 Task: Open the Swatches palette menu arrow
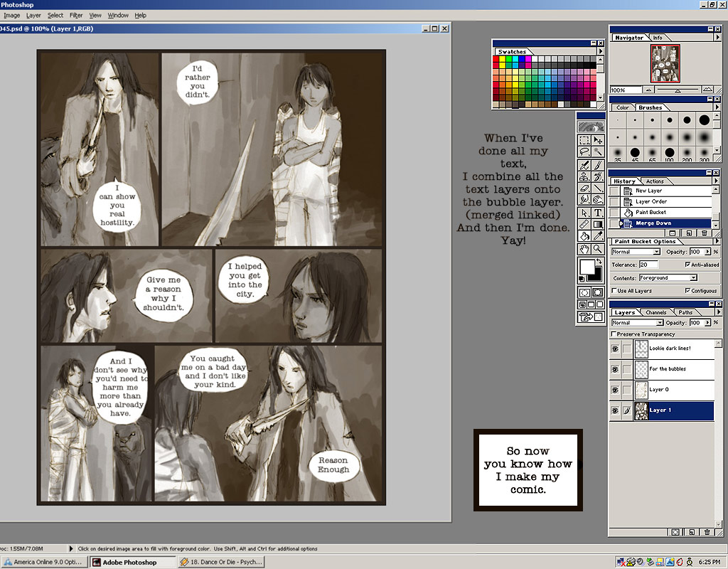(600, 51)
